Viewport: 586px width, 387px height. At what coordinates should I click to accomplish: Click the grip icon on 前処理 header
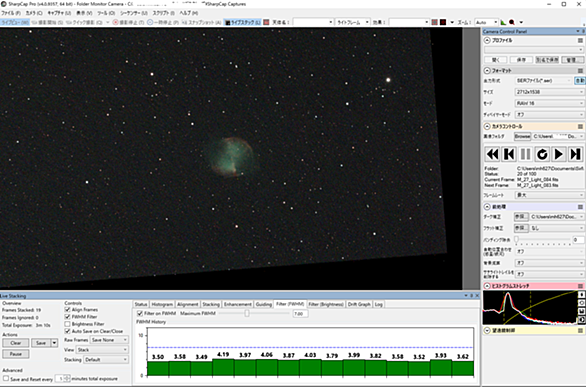coord(580,207)
